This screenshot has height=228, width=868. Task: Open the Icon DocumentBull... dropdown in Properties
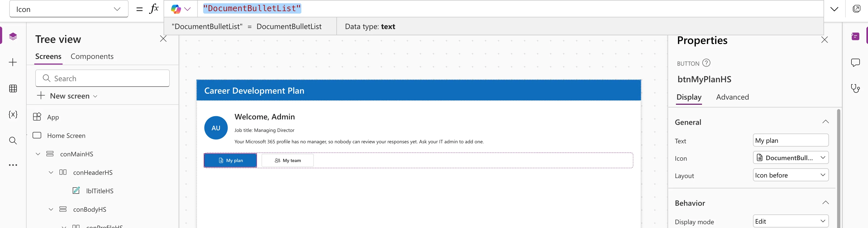[x=790, y=158]
